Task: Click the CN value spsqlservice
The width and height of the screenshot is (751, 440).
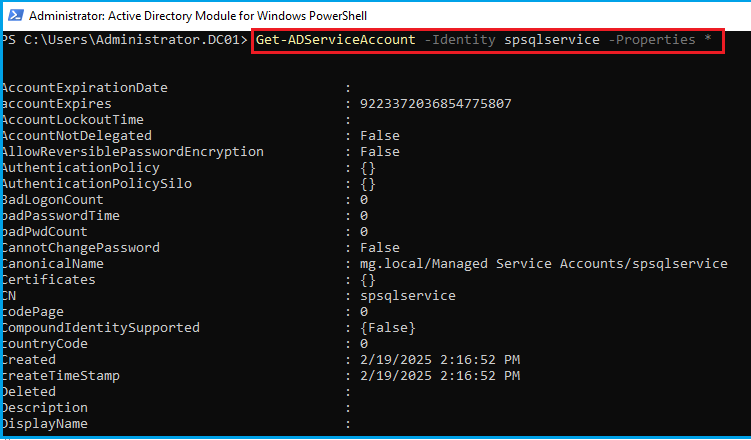Action: pyautogui.click(x=408, y=296)
